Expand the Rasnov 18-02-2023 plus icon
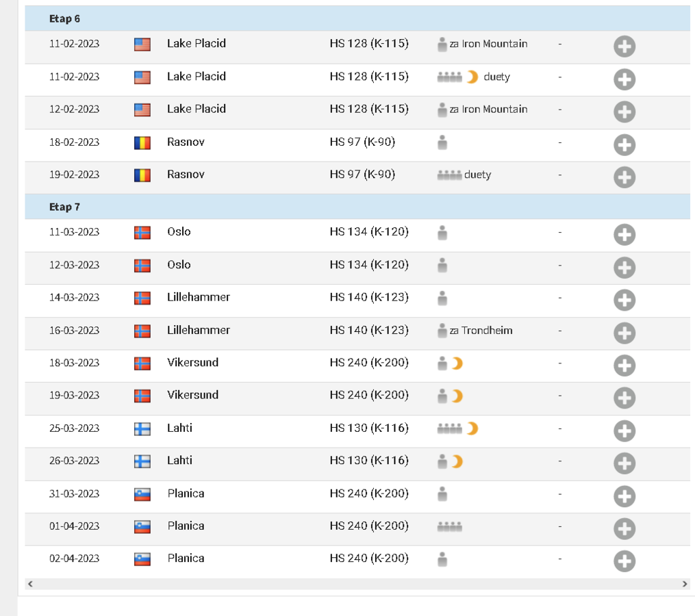Image resolution: width=695 pixels, height=616 pixels. [x=624, y=145]
